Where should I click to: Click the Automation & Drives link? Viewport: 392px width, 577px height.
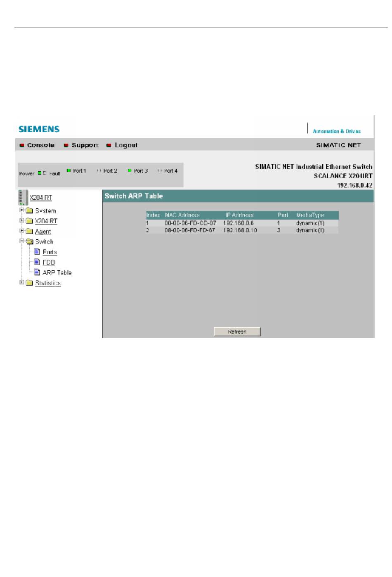(337, 131)
